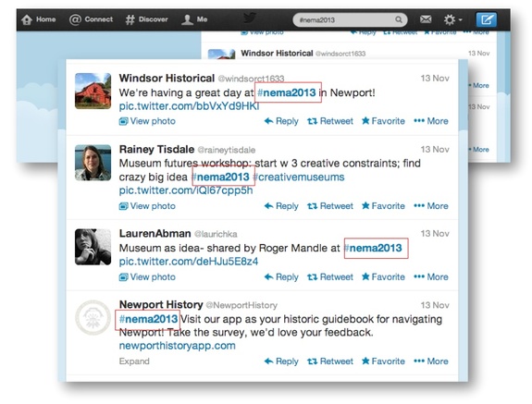
Task: Open the Me profile tab
Action: click(194, 19)
